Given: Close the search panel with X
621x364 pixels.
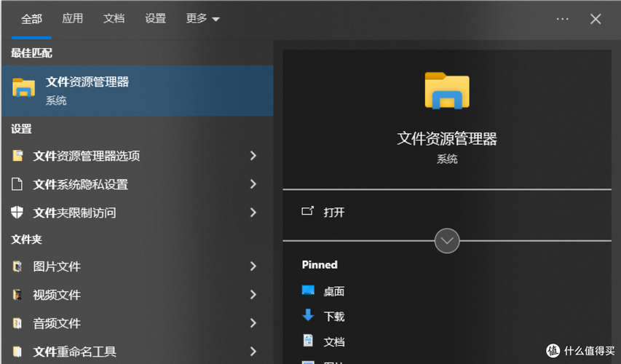Looking at the screenshot, I should tap(596, 19).
